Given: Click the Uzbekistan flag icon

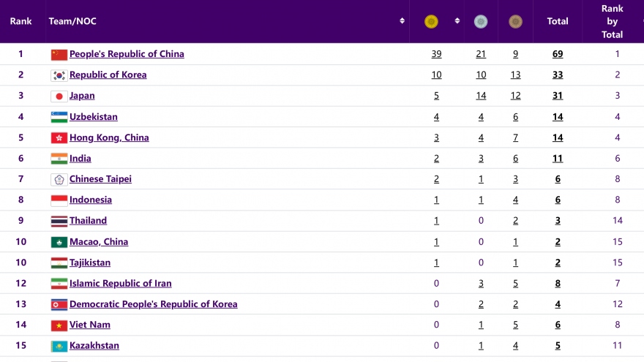Looking at the screenshot, I should click(59, 117).
